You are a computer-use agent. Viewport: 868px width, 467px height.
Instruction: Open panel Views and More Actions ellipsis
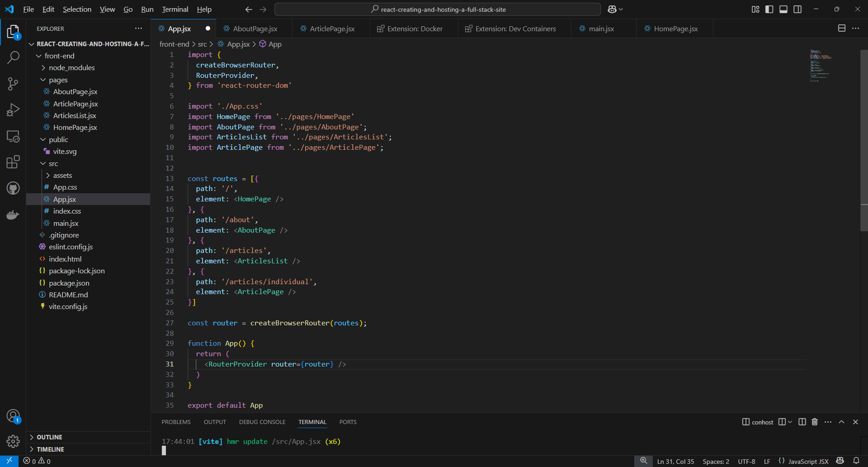[828, 422]
